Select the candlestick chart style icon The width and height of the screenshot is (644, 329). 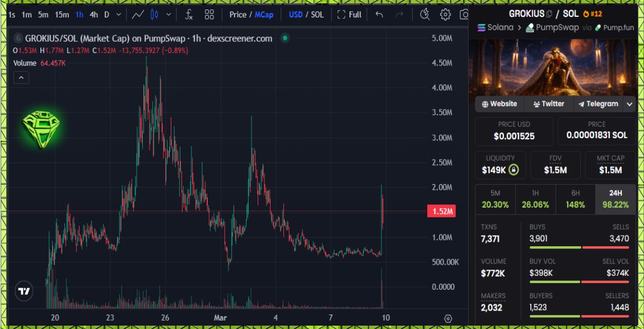[x=155, y=15]
